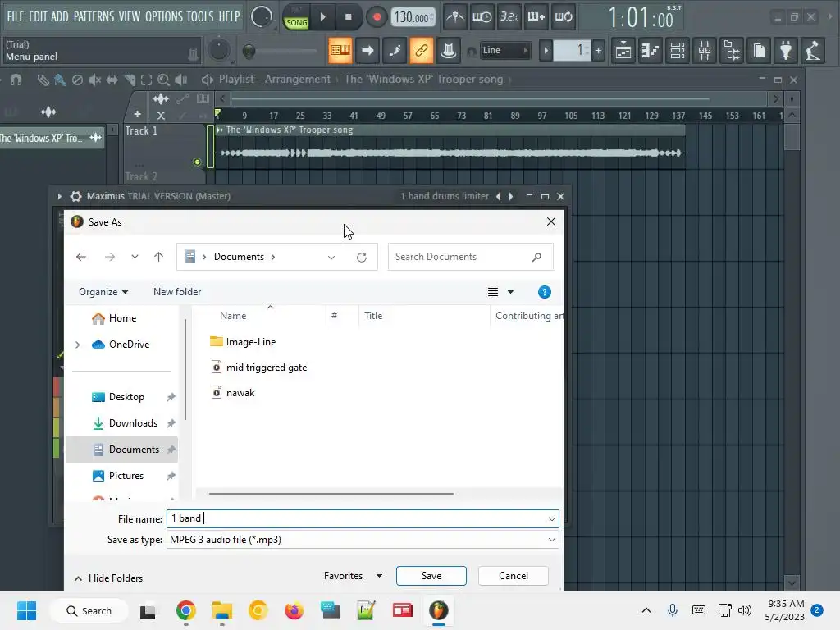The image size is (840, 630).
Task: Click the Cancel button
Action: (514, 576)
